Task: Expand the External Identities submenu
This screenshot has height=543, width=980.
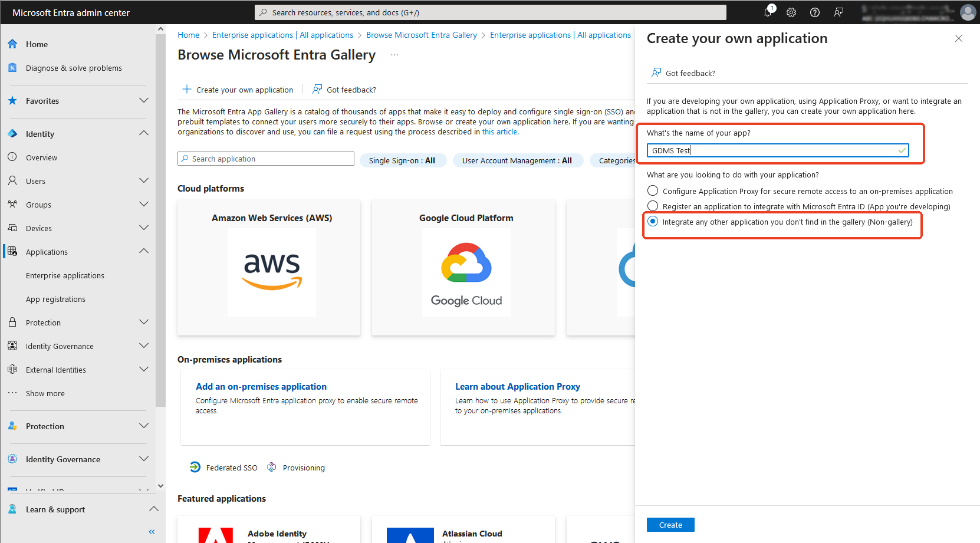Action: [143, 370]
